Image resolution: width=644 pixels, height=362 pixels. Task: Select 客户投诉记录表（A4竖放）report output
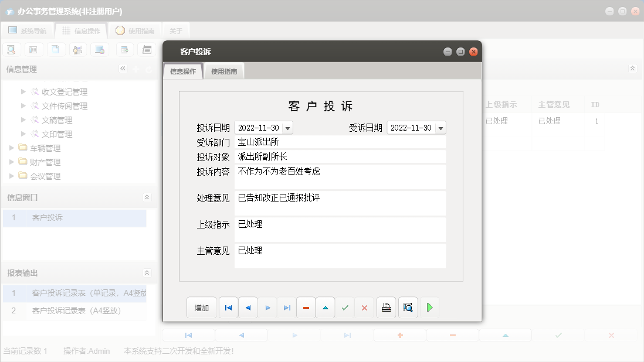pyautogui.click(x=75, y=311)
